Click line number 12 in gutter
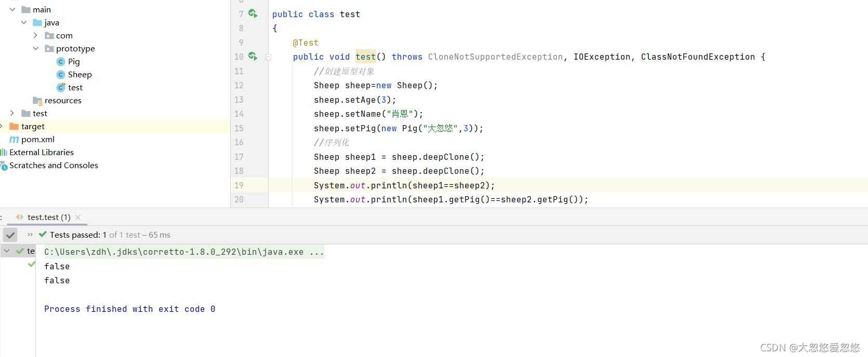 [239, 85]
